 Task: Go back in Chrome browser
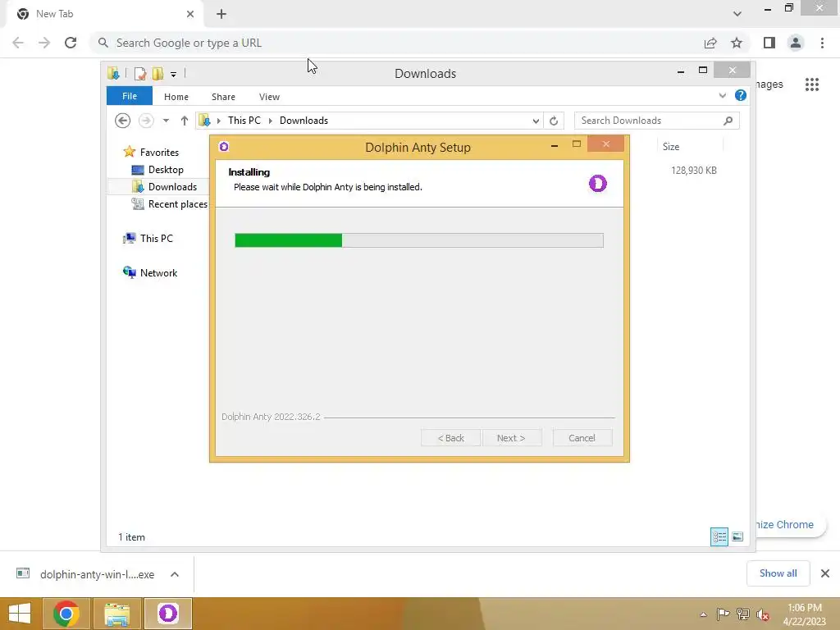pyautogui.click(x=18, y=43)
